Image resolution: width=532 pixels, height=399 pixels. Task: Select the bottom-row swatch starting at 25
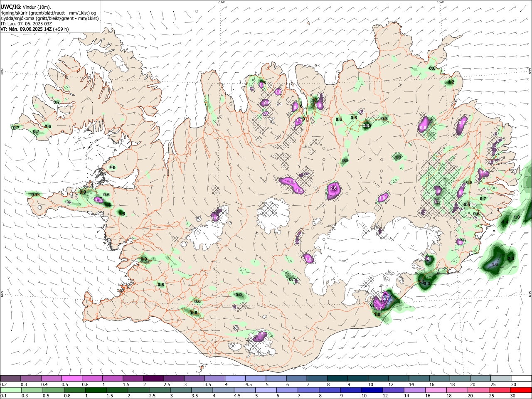pos(500,390)
